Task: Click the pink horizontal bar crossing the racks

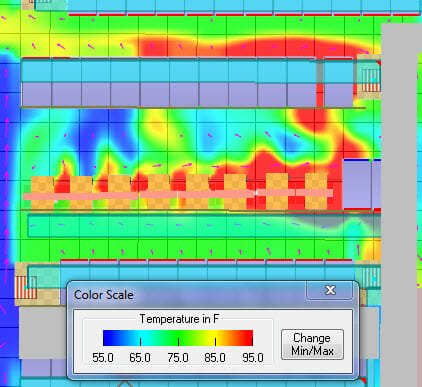Action: pos(178,194)
